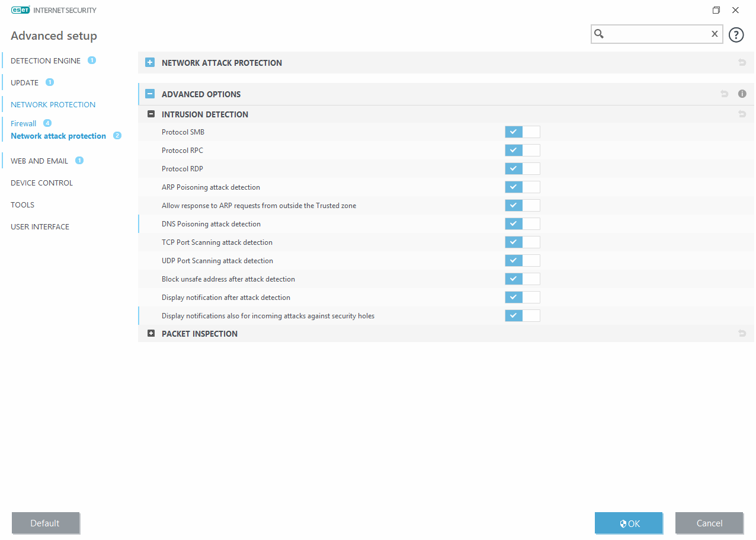Expand the Packet Inspection group

151,334
